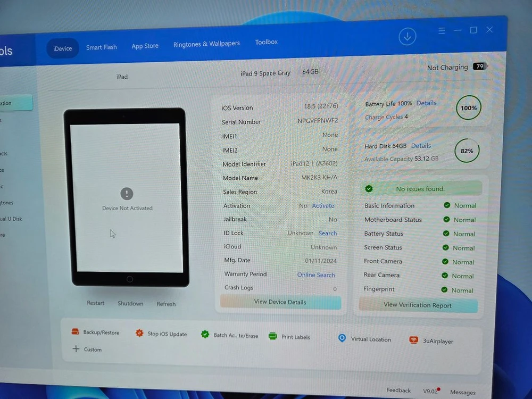Click the Hard Disk 82% circle gauge
The height and width of the screenshot is (399, 532).
pyautogui.click(x=467, y=151)
